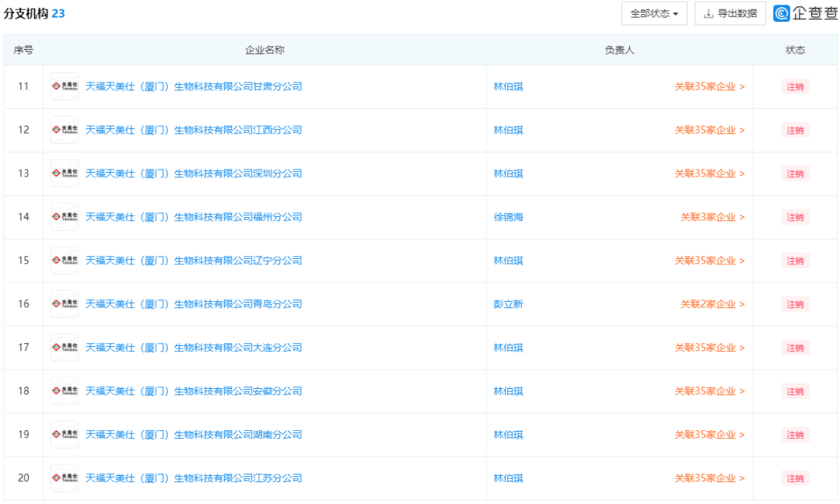Click 注销 status tag in row 20
Image resolution: width=840 pixels, height=504 pixels.
click(795, 478)
